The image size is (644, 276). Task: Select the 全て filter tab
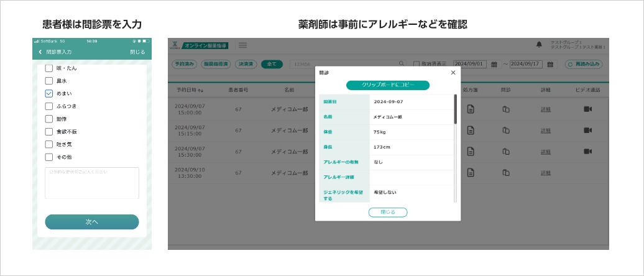click(272, 64)
